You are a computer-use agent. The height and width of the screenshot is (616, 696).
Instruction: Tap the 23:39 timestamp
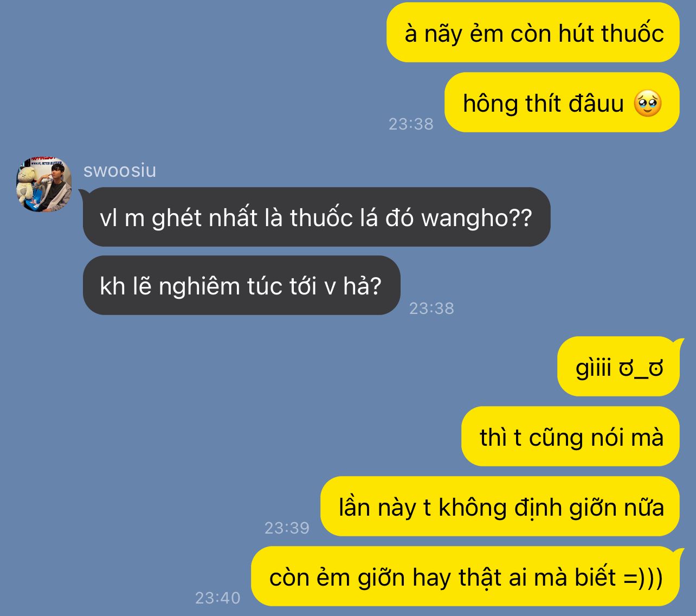(x=287, y=528)
